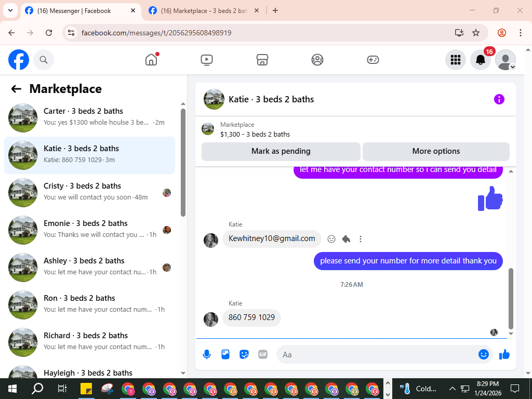Image resolution: width=532 pixels, height=399 pixels.
Task: React to Kewhitney10 message with emoji
Action: (x=331, y=239)
